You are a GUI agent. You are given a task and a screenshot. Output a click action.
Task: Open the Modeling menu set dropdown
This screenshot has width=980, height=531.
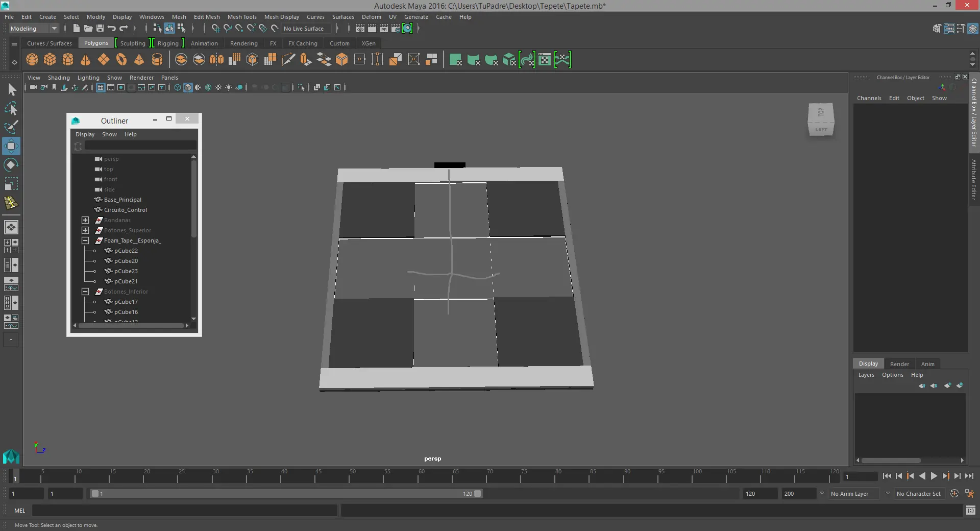pos(34,29)
